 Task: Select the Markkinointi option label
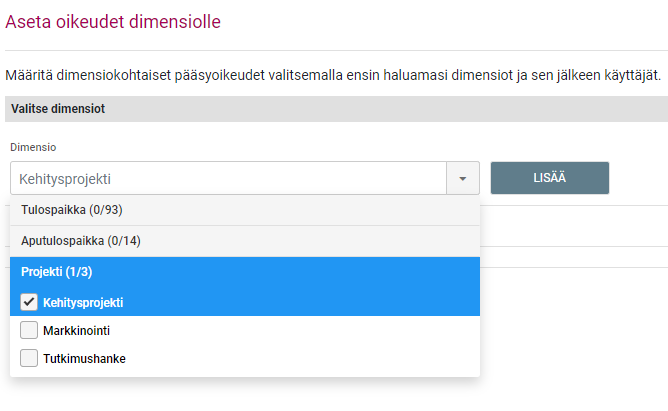77,330
